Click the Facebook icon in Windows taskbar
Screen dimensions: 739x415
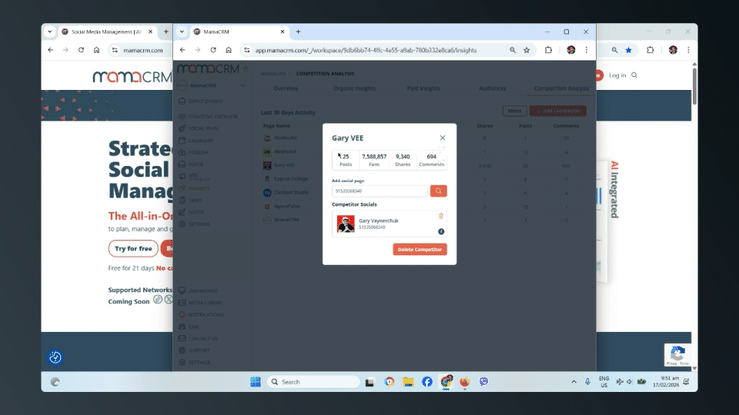coord(427,382)
